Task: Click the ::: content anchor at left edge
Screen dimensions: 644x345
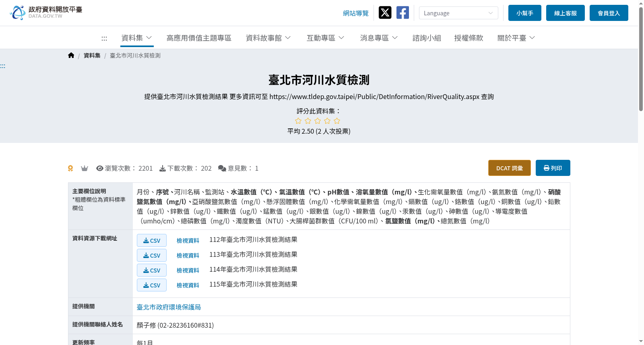Action: (x=3, y=66)
